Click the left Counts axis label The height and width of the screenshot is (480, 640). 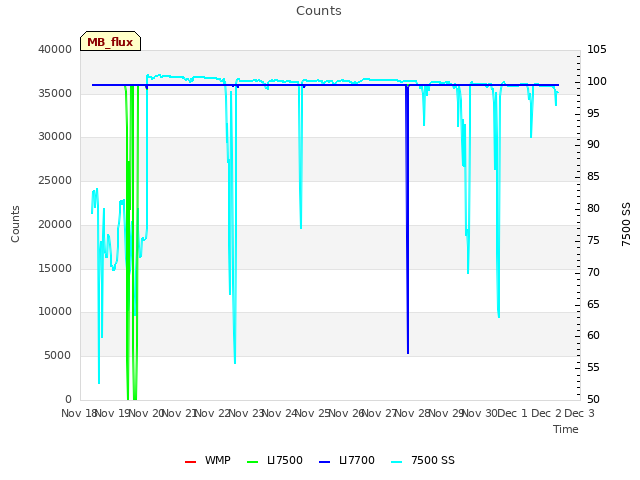(x=15, y=224)
